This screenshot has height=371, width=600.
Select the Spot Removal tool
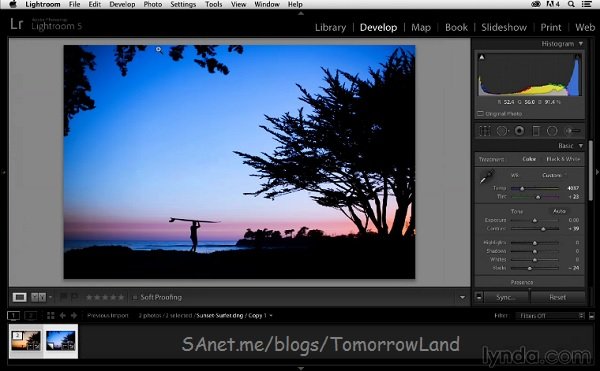pos(502,131)
